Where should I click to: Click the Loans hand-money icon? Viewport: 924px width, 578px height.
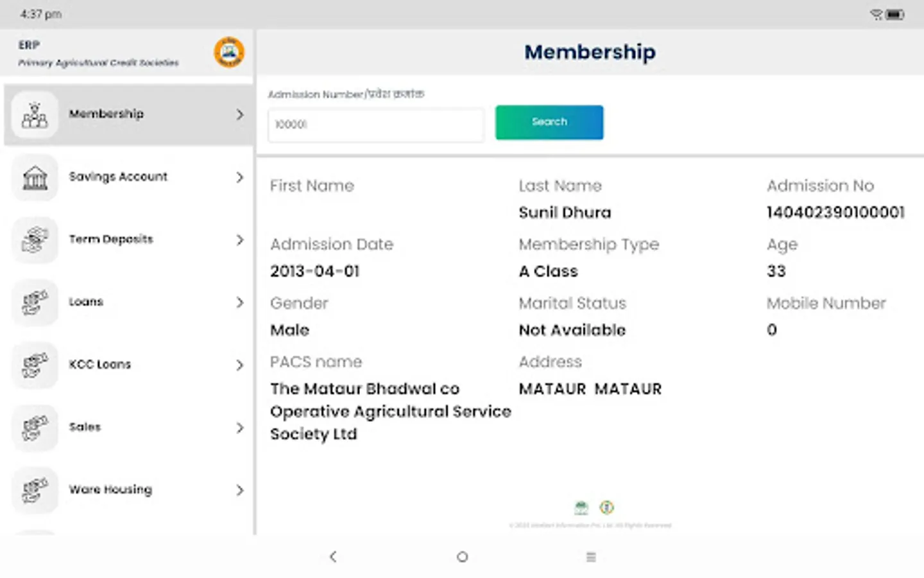(x=35, y=302)
